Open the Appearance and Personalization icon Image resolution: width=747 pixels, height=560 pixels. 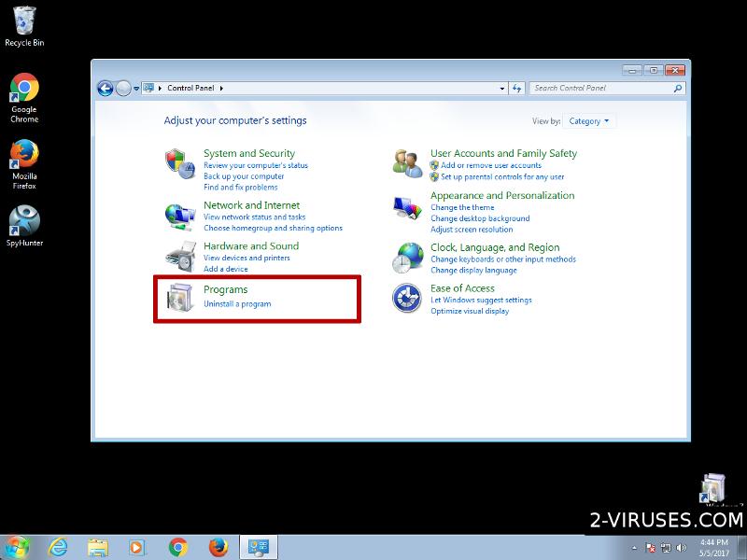(407, 209)
